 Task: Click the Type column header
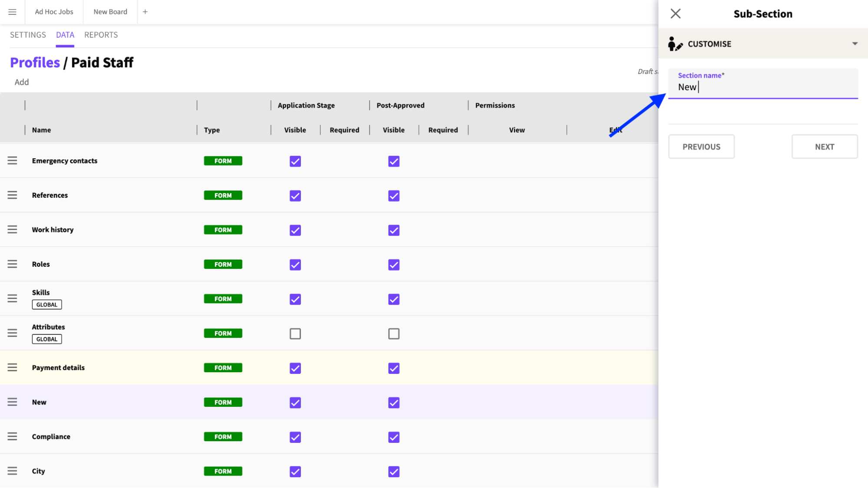(x=212, y=130)
